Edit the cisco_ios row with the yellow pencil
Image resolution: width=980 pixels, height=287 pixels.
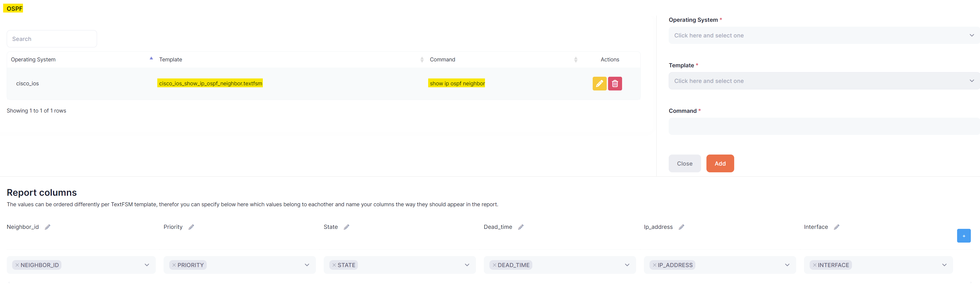point(599,84)
